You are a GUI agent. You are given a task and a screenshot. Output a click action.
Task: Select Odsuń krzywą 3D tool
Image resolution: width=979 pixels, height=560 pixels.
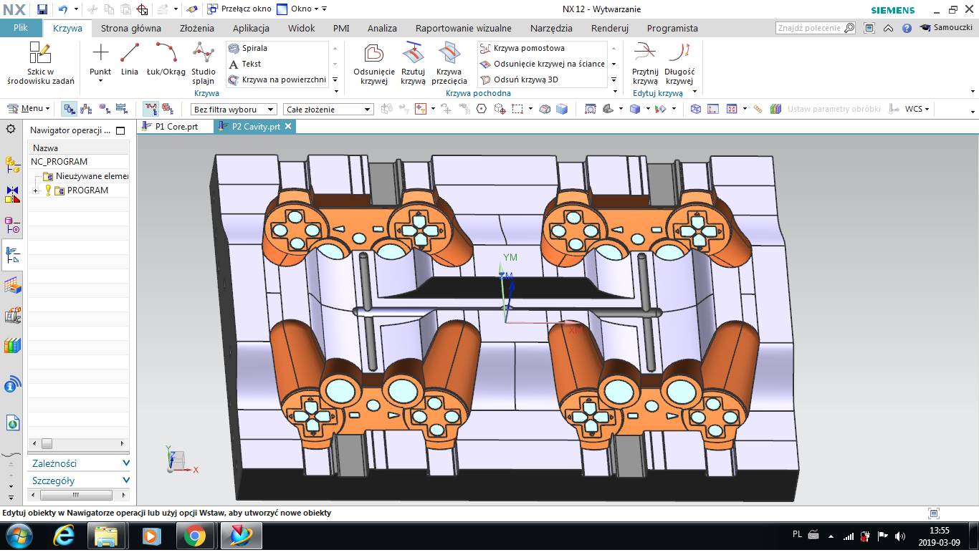[520, 79]
